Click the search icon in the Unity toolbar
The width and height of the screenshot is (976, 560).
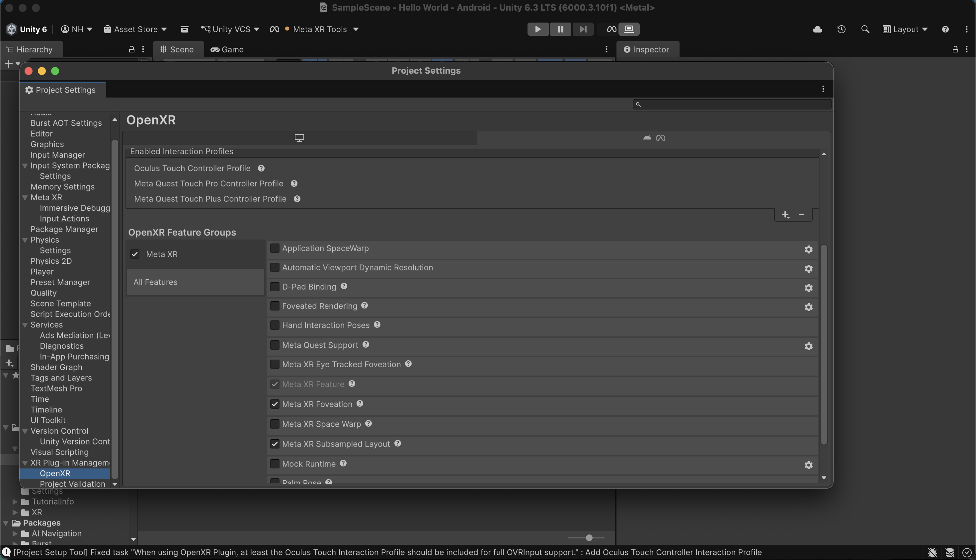click(x=865, y=29)
